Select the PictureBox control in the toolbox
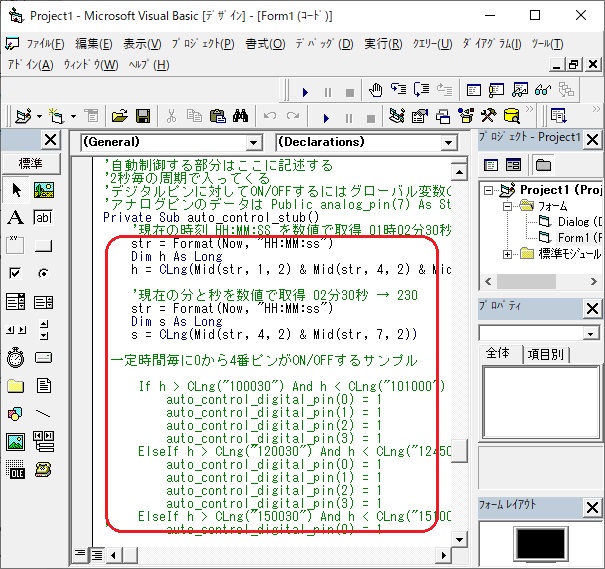This screenshot has height=569, width=605. point(44,190)
